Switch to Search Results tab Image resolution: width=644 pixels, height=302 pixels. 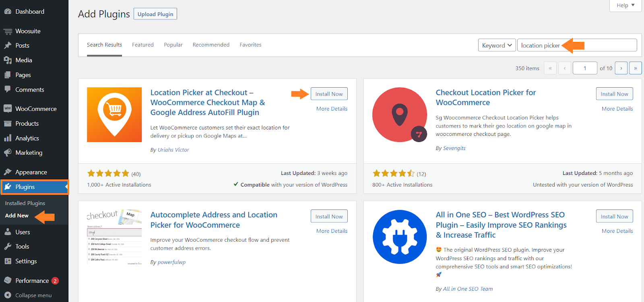104,45
